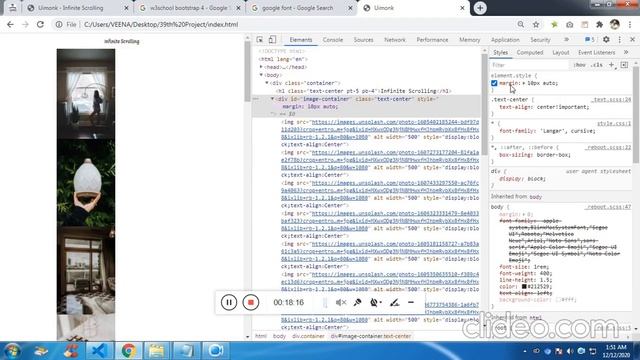
Task: Select the div.container breadcrumb
Action: tap(308, 336)
